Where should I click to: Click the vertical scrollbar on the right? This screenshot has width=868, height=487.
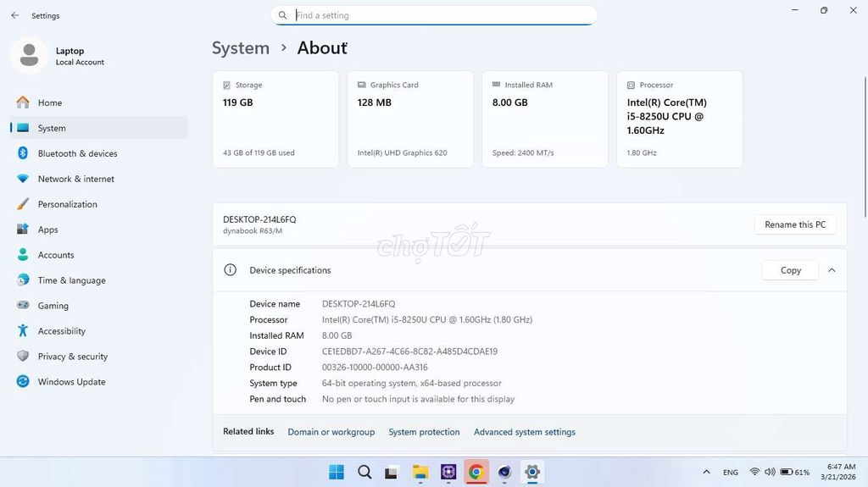click(865, 147)
